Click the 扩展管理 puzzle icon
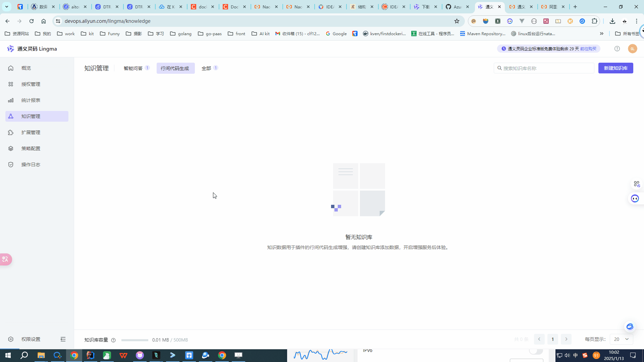 point(11,132)
